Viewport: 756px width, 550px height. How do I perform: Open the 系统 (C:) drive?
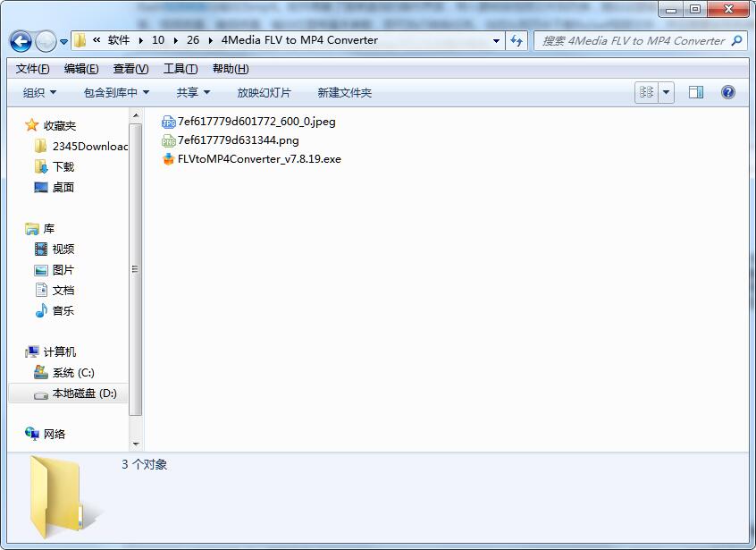(64, 373)
